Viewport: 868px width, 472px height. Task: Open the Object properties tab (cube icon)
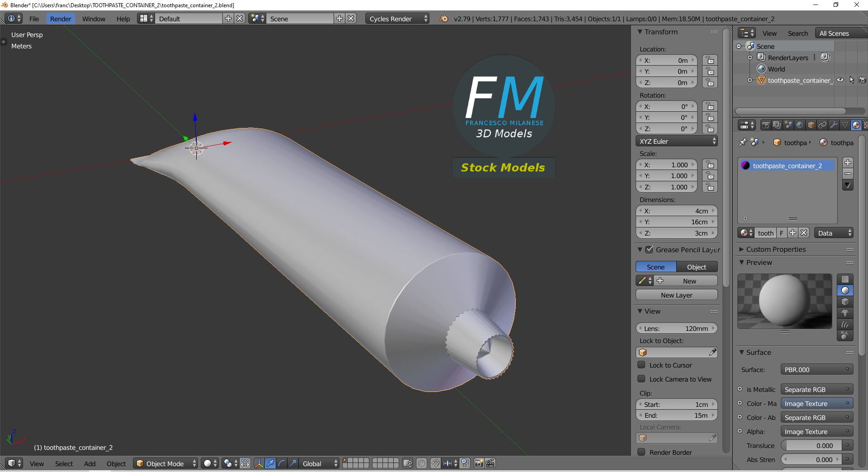point(811,125)
